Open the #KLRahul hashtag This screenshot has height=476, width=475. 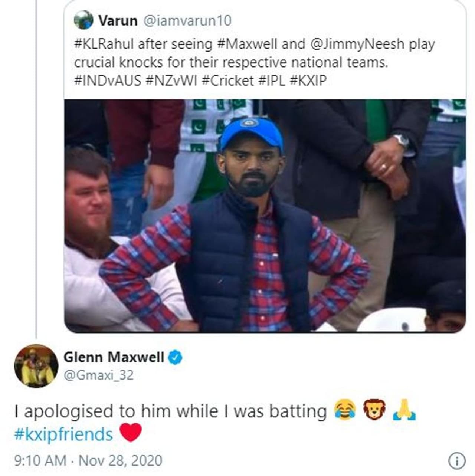tap(104, 44)
